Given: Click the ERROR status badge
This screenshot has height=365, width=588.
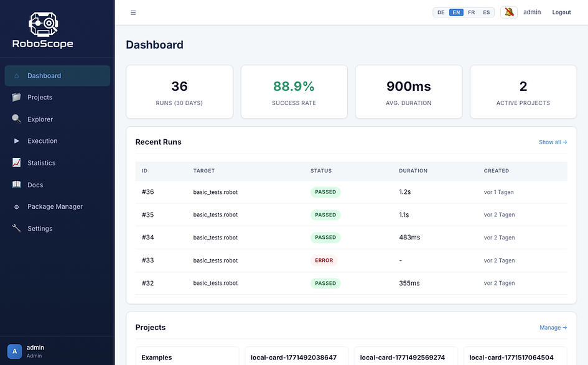Looking at the screenshot, I should pyautogui.click(x=324, y=261).
